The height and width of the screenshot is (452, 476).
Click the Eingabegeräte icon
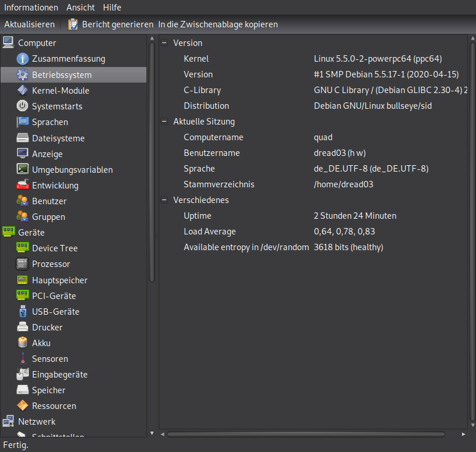pos(23,374)
